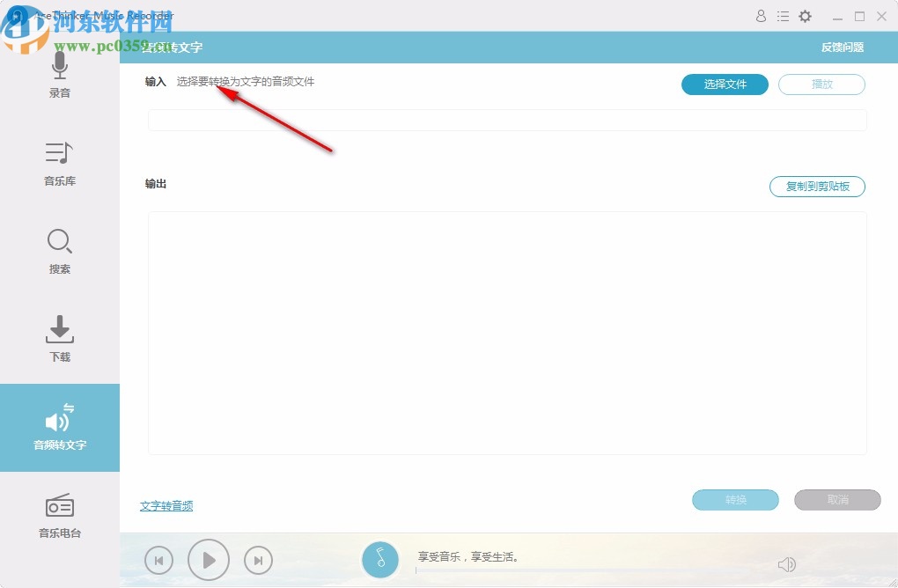Open the 搜索 search panel
898x588 pixels.
click(x=59, y=241)
